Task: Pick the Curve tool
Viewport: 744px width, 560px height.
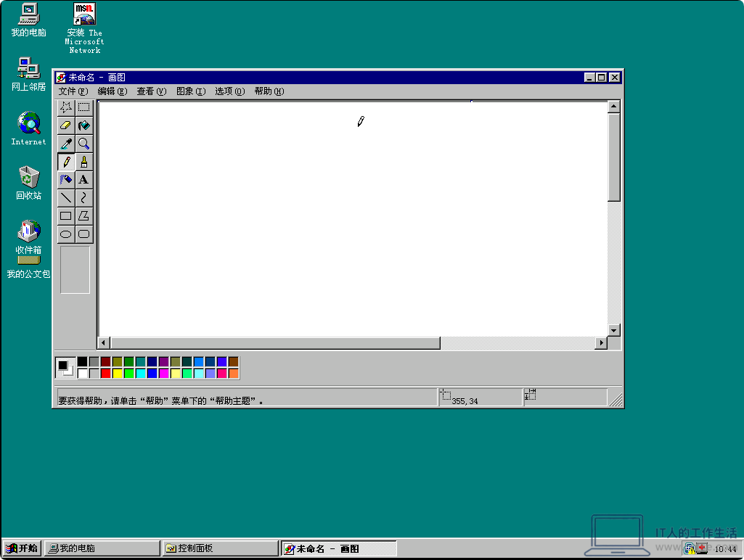Action: point(84,198)
